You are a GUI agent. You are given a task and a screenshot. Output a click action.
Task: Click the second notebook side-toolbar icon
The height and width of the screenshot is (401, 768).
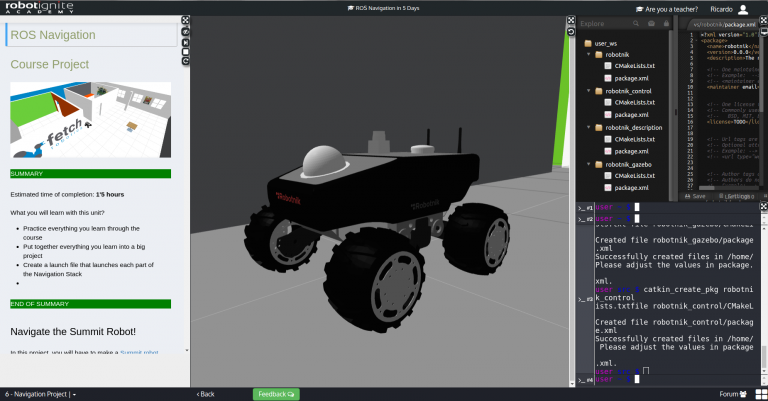click(185, 32)
